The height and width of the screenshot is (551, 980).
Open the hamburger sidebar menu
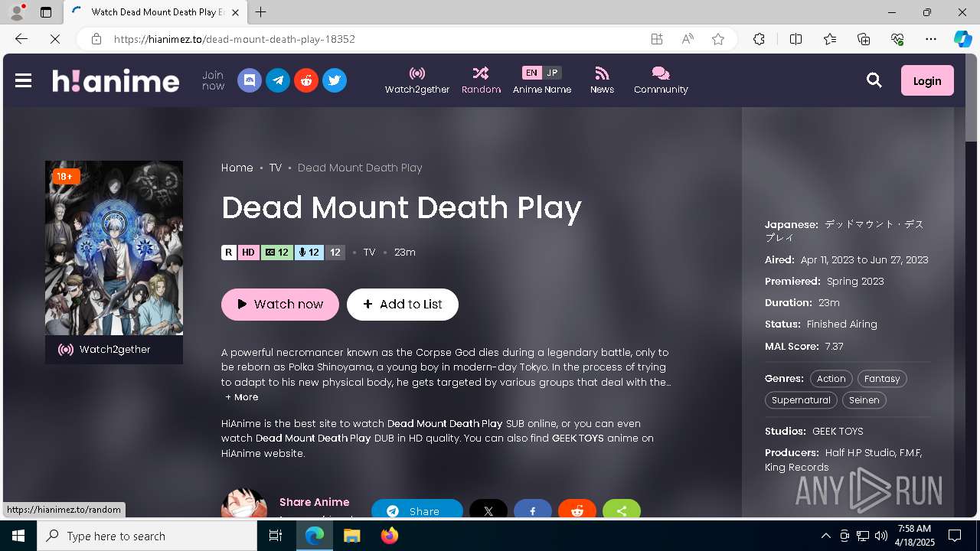(23, 80)
